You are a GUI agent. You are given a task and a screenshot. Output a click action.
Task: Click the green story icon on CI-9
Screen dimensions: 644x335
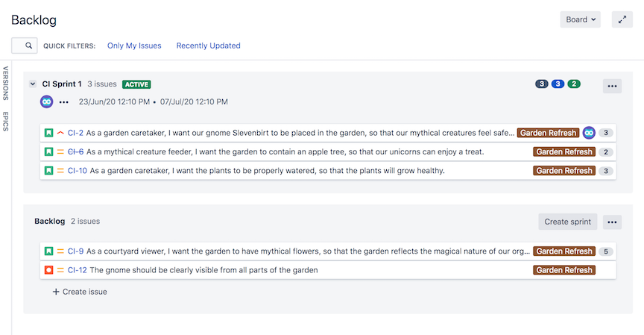click(x=49, y=251)
